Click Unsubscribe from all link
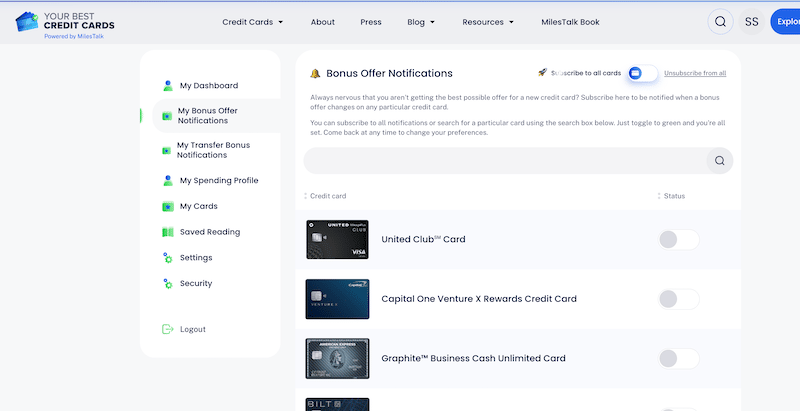Screen dimensions: 800x411 tap(695, 73)
